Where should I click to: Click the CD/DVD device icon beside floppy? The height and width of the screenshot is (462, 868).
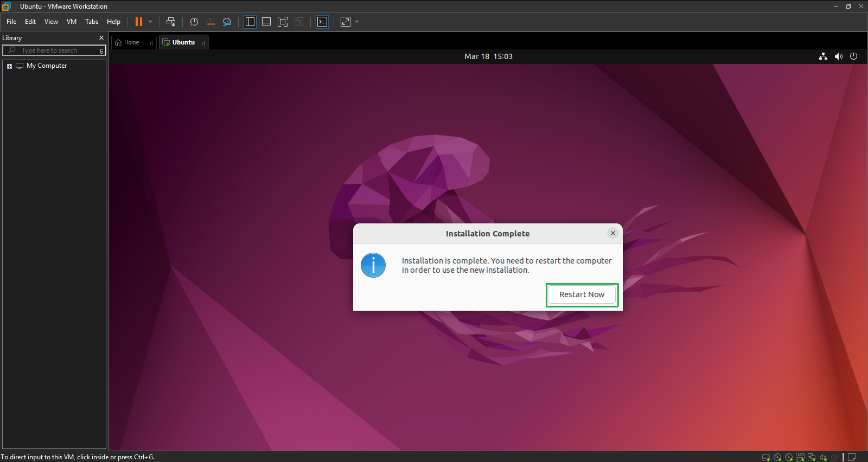(789, 457)
